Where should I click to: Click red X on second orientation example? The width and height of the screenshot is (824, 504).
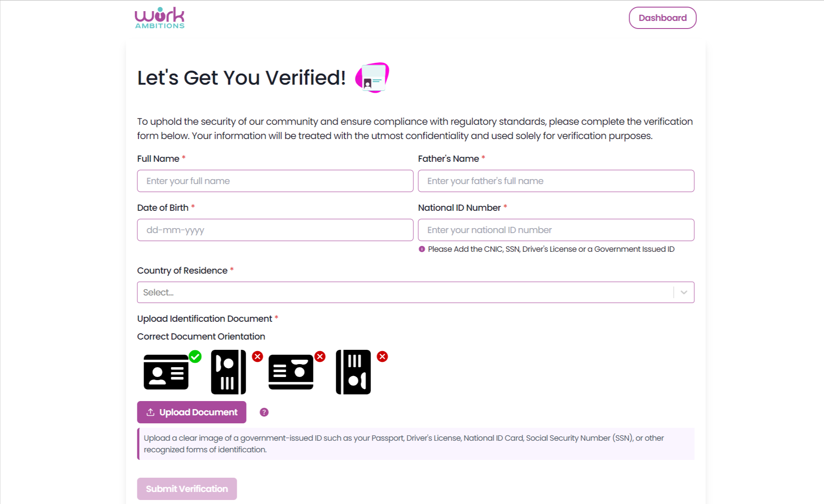257,356
